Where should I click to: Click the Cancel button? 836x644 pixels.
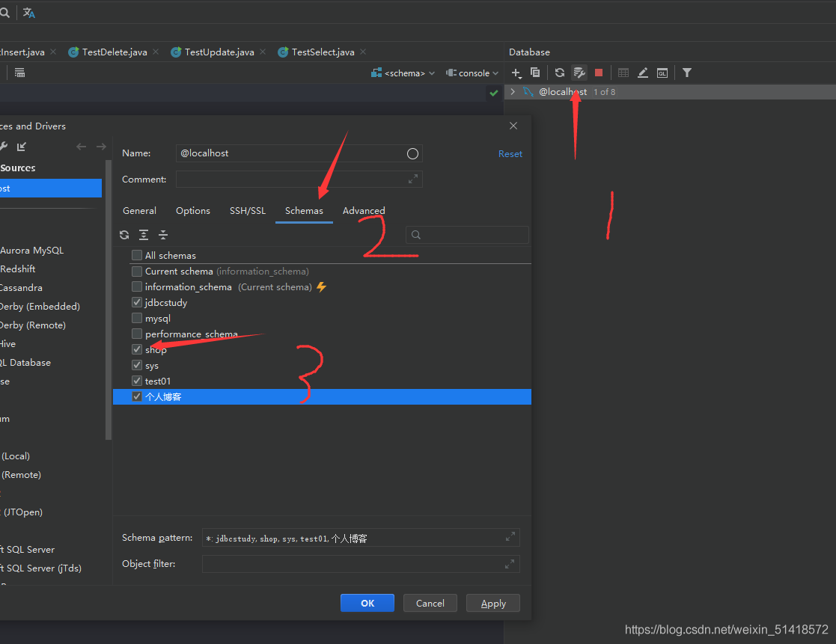coord(430,603)
